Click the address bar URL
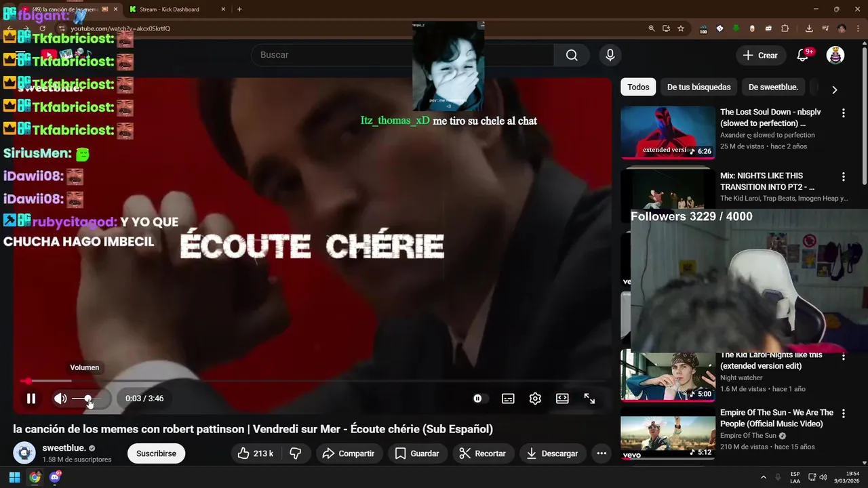This screenshot has height=488, width=868. [x=121, y=28]
